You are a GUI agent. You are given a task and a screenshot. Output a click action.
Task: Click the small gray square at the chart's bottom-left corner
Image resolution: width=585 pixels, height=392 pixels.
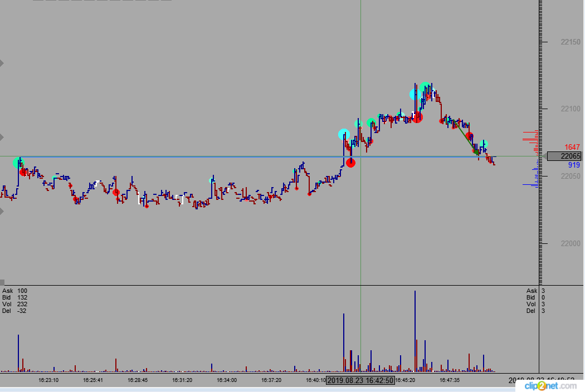(x=2, y=282)
